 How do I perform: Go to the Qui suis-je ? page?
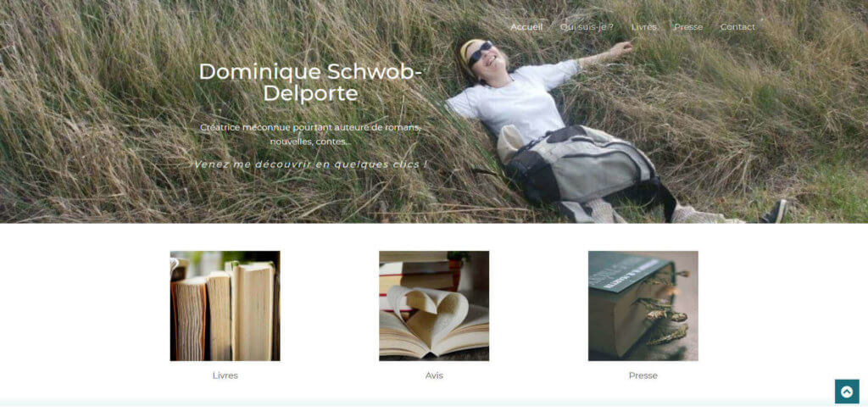(587, 27)
